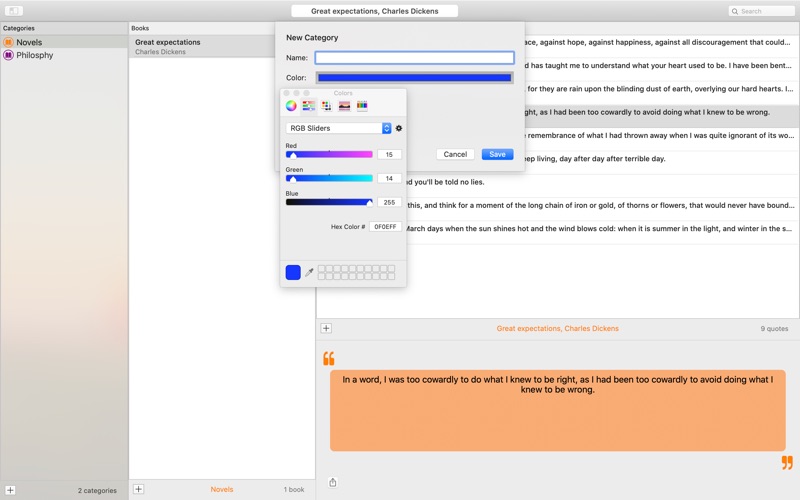Select the Novels category

(29, 43)
